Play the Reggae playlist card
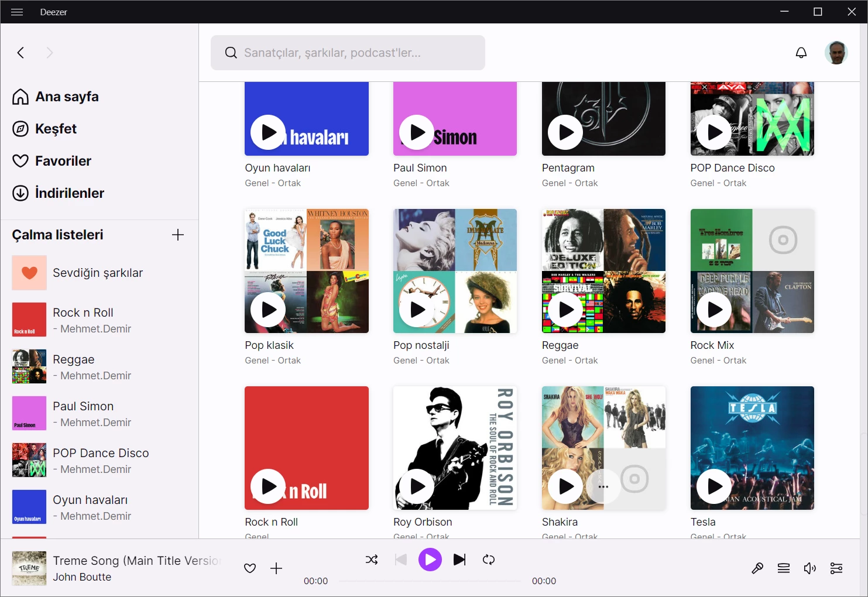 pyautogui.click(x=565, y=310)
